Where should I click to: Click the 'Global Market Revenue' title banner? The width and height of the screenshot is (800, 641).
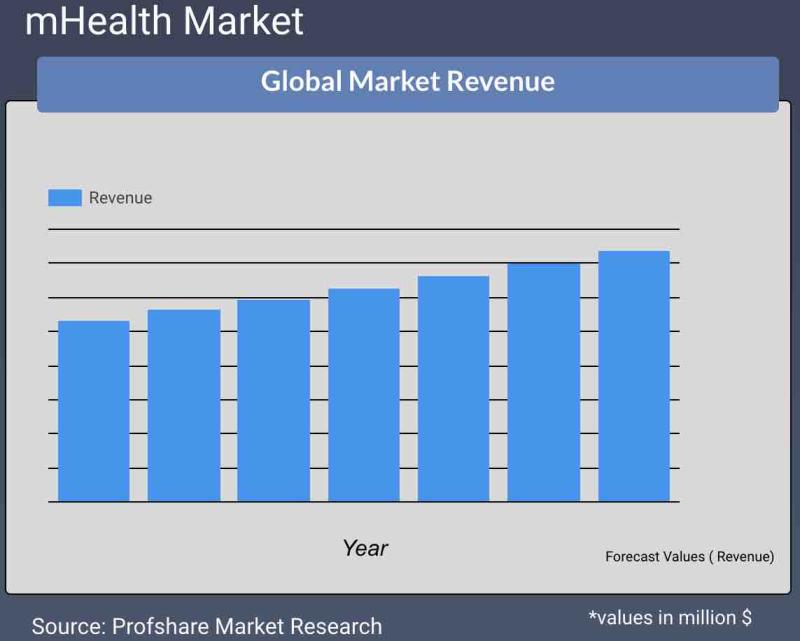tap(408, 84)
